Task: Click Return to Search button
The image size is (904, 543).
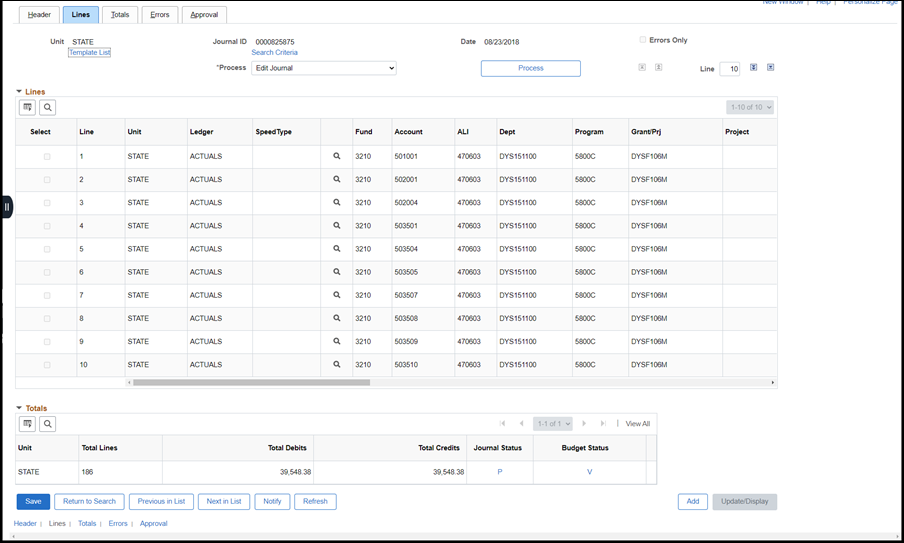Action: coord(89,501)
